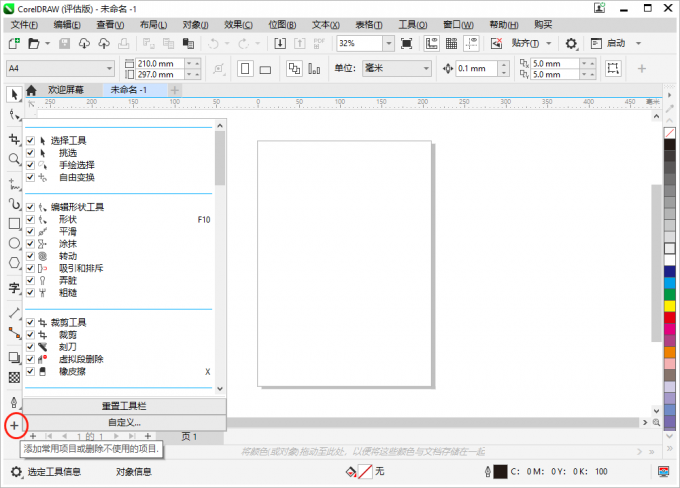Image resolution: width=680 pixels, height=488 pixels.
Task: Expand the Redo history dropdown arrow
Action: (258, 43)
